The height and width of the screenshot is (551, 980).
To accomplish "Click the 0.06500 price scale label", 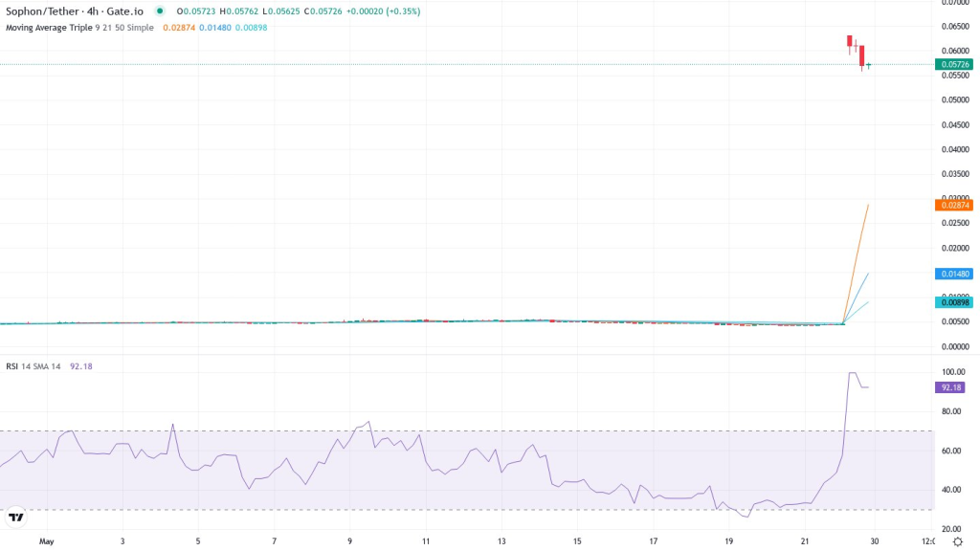I will click(x=955, y=26).
